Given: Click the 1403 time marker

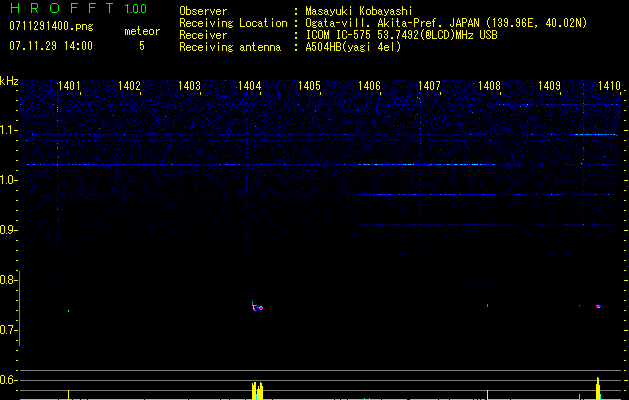Looking at the screenshot, I should point(189,86).
